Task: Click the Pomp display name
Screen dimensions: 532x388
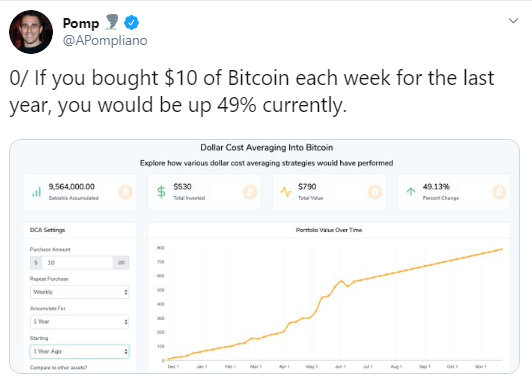Action: (81, 23)
